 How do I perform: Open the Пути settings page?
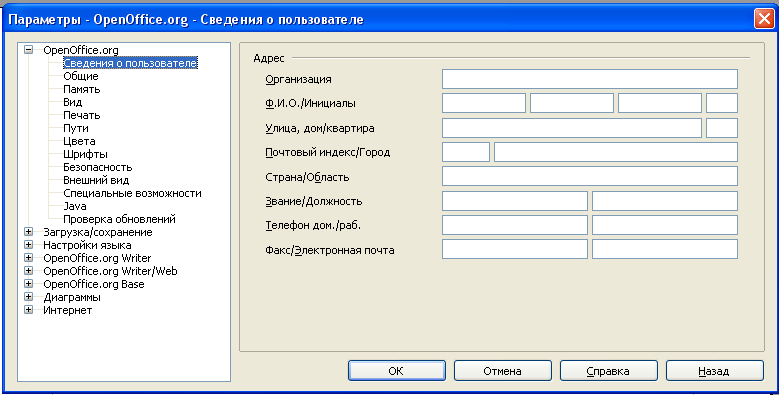coord(76,128)
